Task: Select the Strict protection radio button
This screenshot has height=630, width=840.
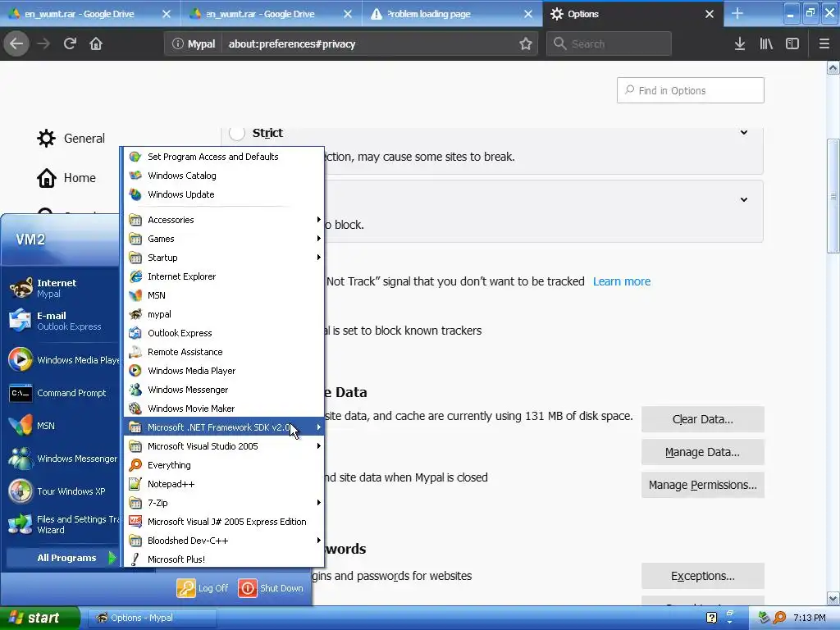Action: pos(237,132)
